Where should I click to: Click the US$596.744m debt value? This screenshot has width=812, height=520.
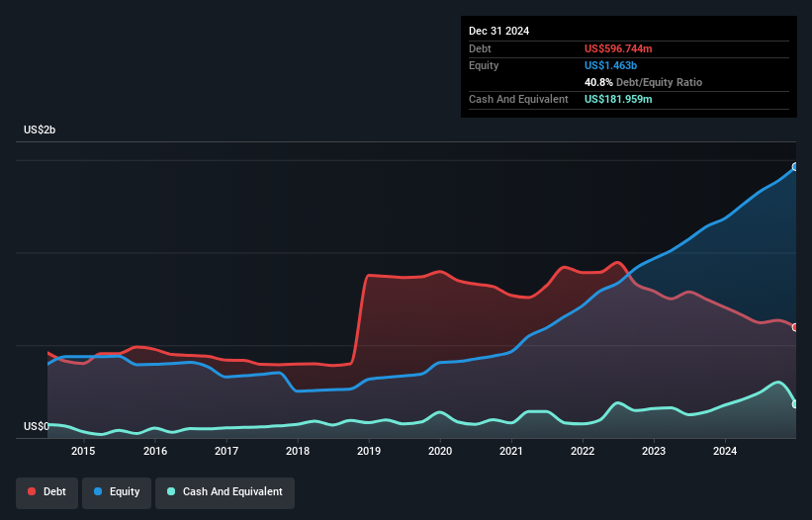[618, 48]
